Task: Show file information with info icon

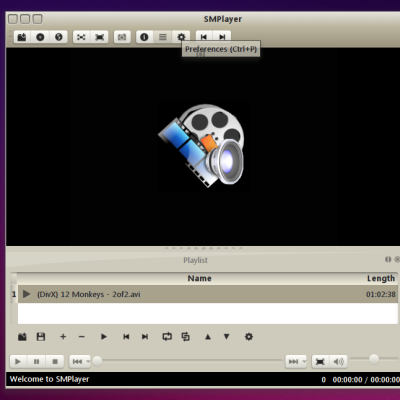Action: point(144,37)
